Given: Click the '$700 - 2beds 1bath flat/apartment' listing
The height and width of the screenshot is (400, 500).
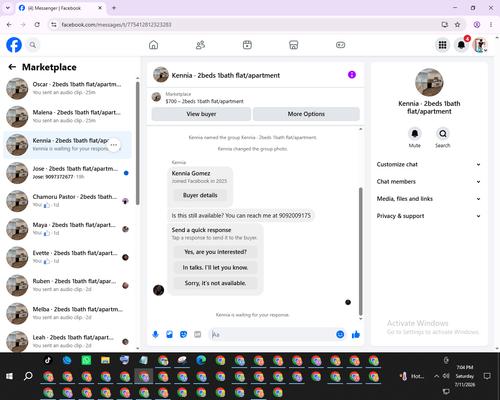Looking at the screenshot, I should tap(204, 101).
